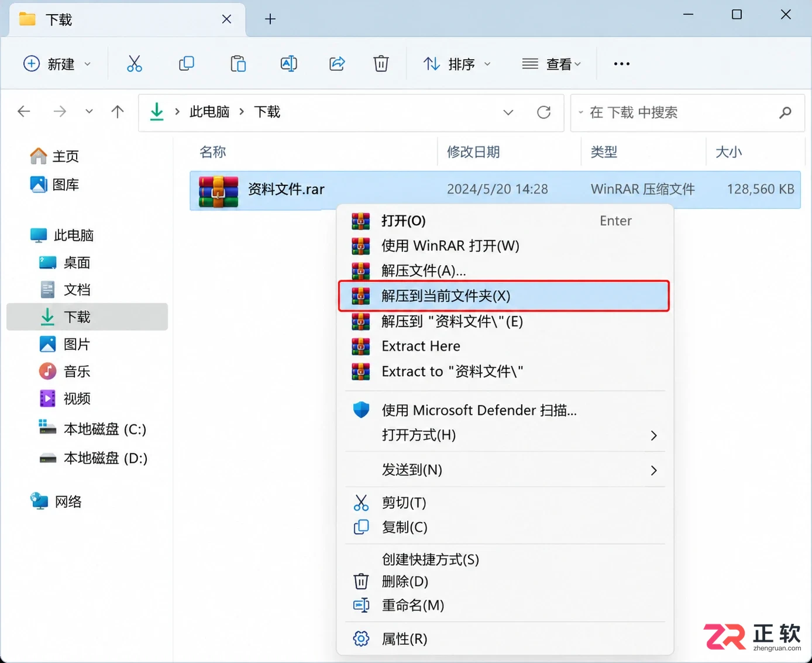
Task: Choose 解压文件(A)... in context menu
Action: (505, 271)
